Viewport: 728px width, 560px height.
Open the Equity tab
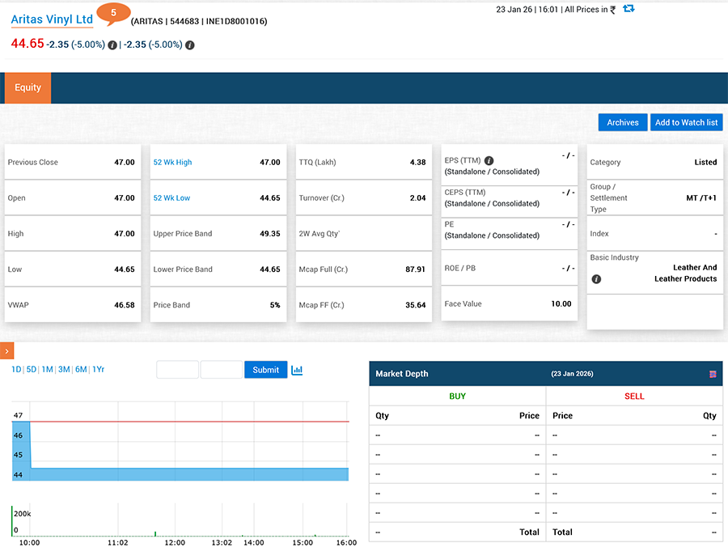pyautogui.click(x=28, y=88)
